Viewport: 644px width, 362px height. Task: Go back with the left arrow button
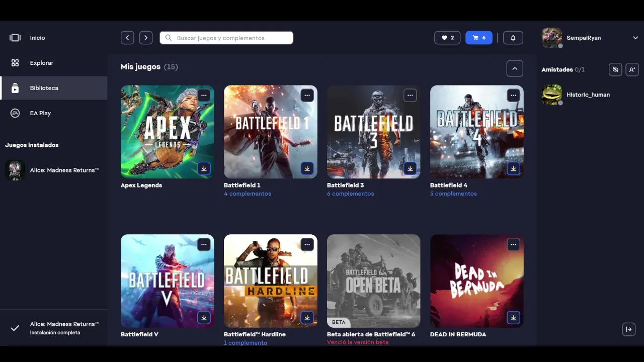(x=127, y=38)
